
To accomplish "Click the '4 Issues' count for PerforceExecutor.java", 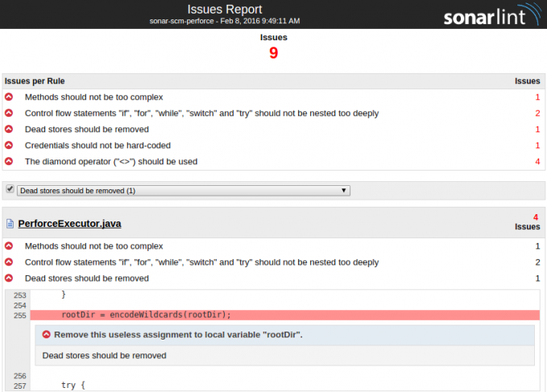I will [x=527, y=222].
